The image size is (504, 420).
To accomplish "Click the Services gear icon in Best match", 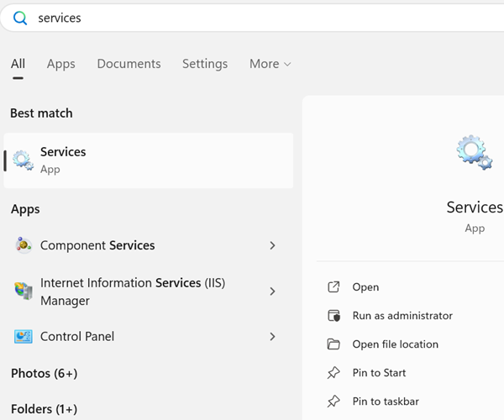I will (24, 160).
